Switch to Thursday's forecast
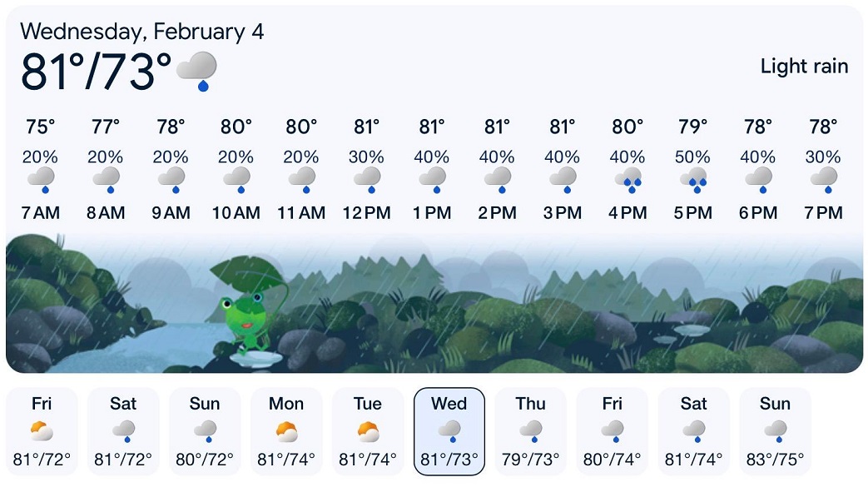Viewport: 868px width, 487px height. [530, 430]
